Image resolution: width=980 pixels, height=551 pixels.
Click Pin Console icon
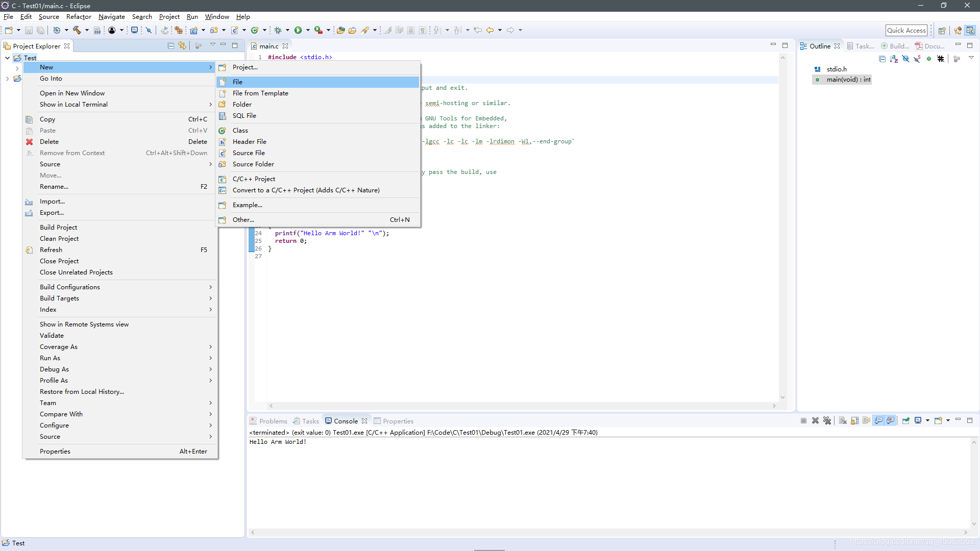tap(906, 420)
